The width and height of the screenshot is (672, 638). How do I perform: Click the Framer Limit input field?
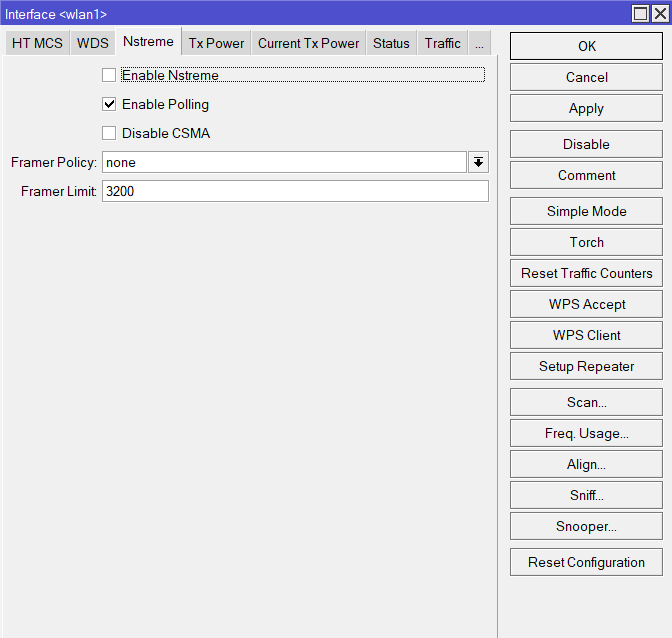[x=295, y=191]
